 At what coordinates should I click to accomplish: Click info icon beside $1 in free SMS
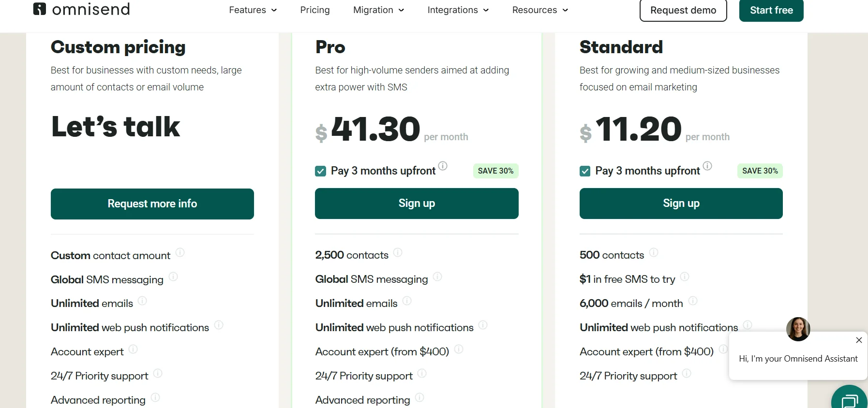tap(685, 277)
